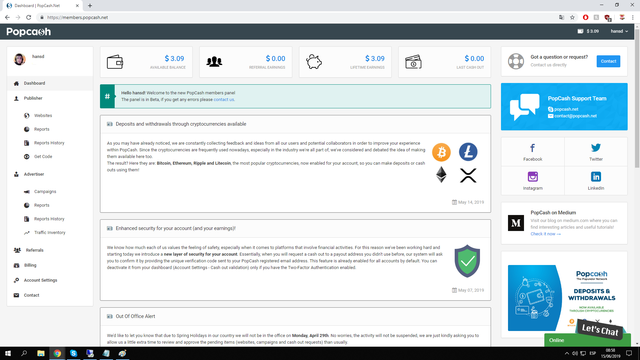Click the green security shield icon

[467, 261]
